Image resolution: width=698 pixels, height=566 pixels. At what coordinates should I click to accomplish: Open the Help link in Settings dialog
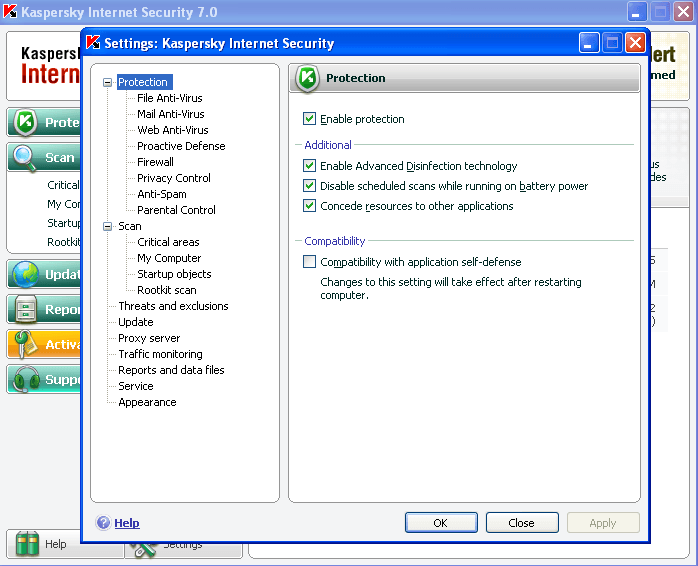127,523
